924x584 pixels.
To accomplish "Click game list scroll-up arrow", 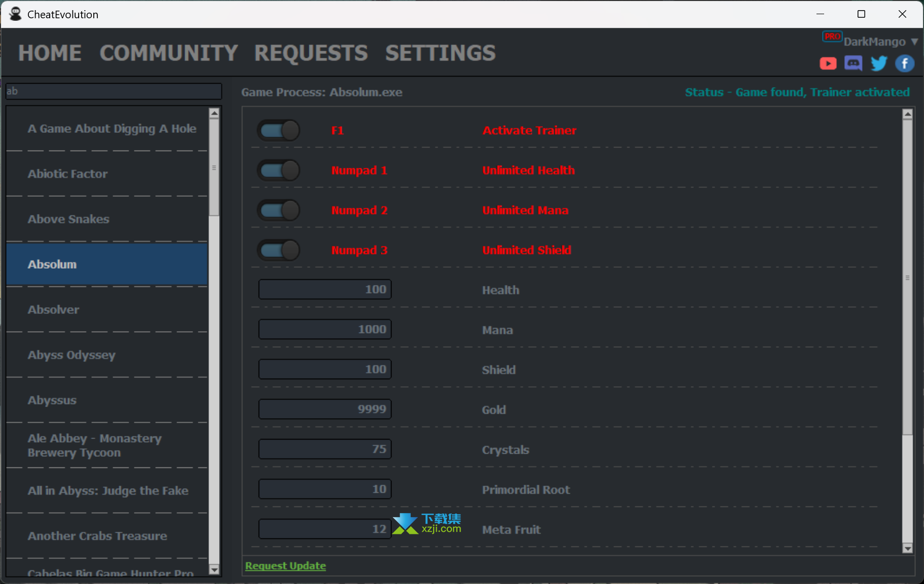I will (x=214, y=114).
